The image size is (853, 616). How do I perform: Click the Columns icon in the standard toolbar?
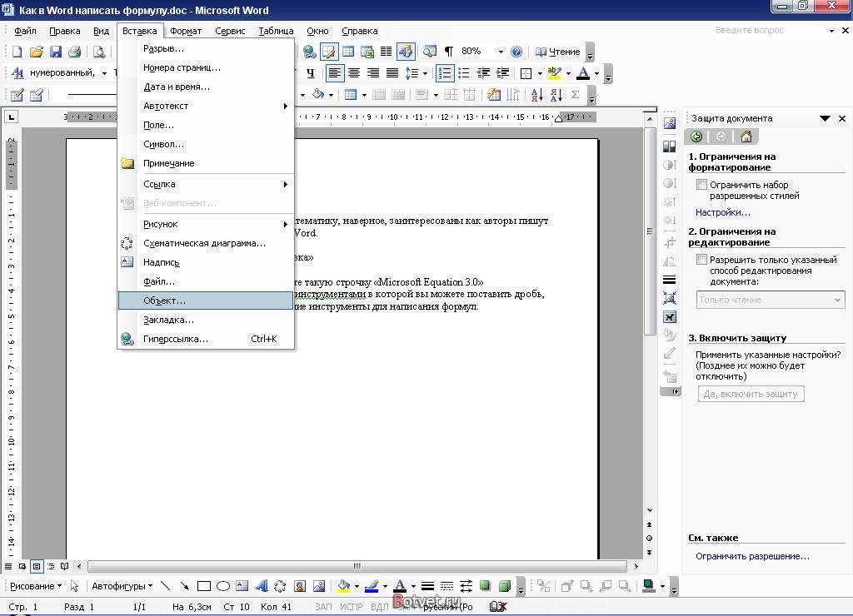[x=387, y=52]
